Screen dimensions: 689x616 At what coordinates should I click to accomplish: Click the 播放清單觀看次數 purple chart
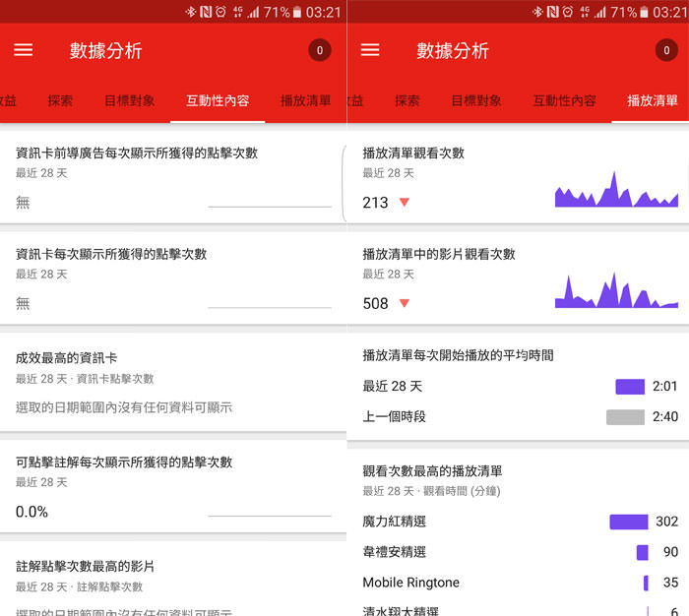tap(616, 191)
